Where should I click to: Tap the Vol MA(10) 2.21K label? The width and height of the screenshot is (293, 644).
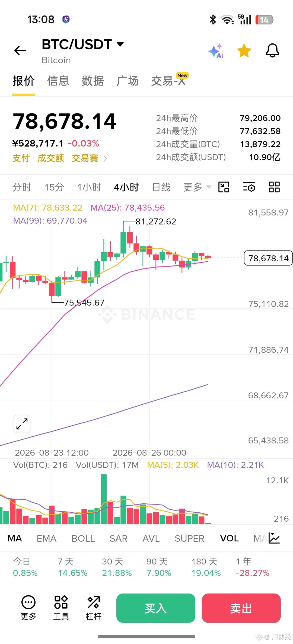point(235,465)
